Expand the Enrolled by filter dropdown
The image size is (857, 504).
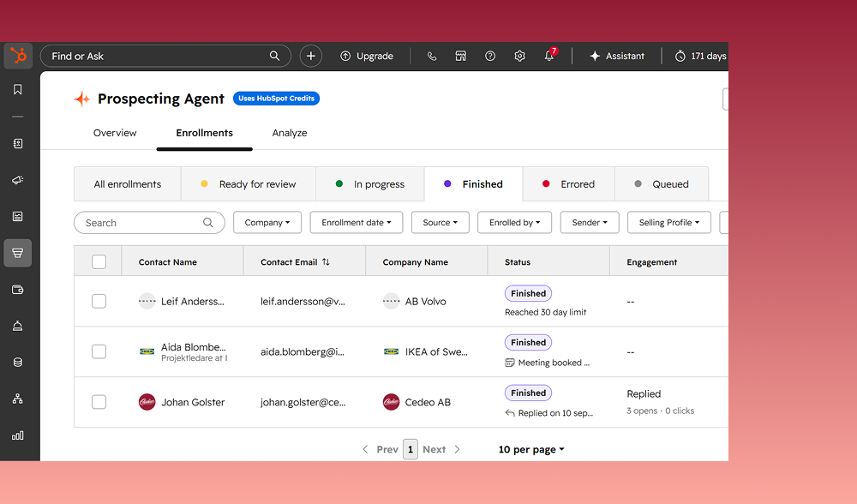[514, 223]
